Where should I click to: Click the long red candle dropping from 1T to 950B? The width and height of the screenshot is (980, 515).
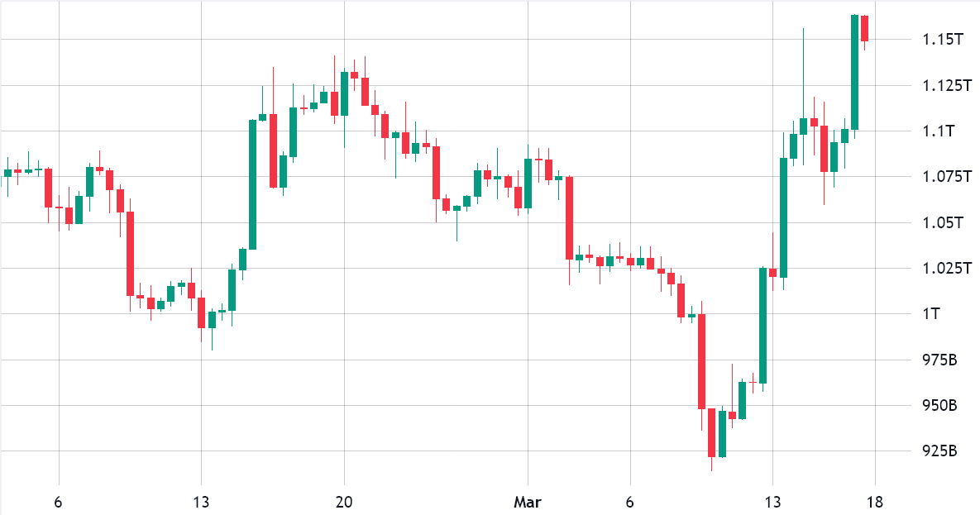[x=701, y=361]
